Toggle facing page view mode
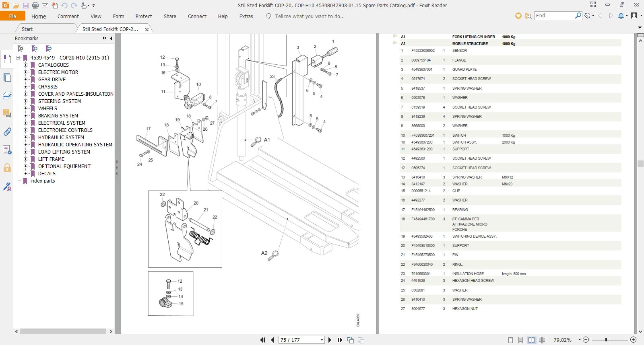Screen dimensions: 644x345 coord(531,340)
